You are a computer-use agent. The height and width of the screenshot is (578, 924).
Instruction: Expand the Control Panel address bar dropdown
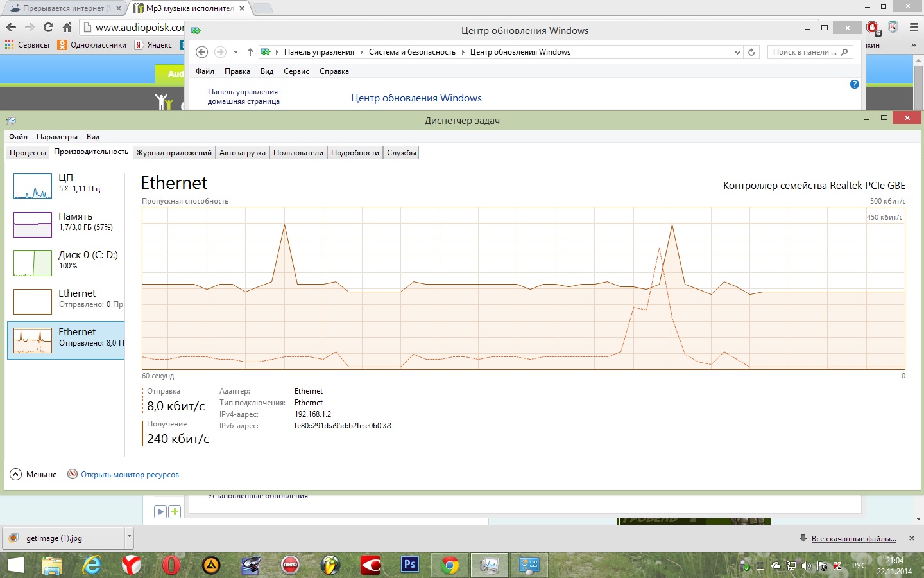pos(737,52)
